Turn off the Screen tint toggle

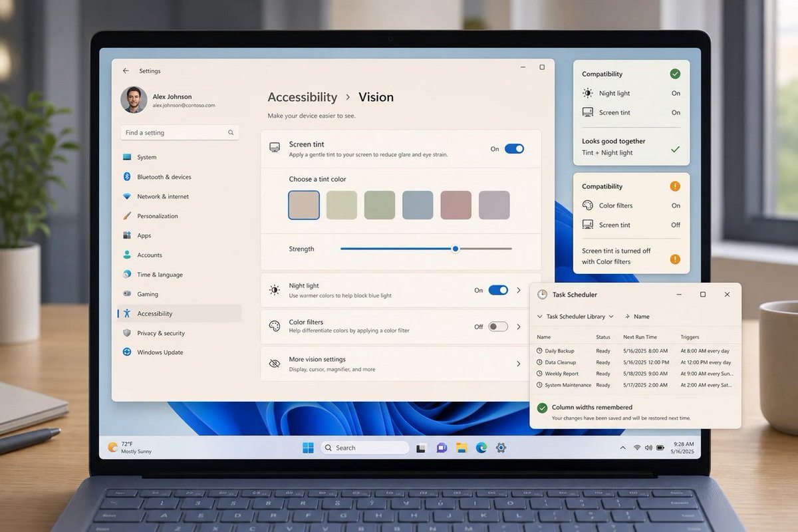click(514, 149)
